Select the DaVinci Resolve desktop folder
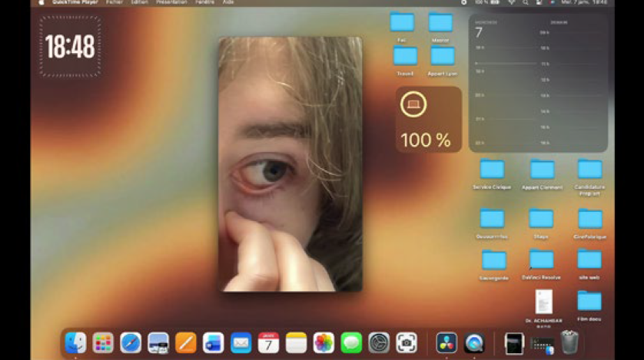Screen dimensions: 644x360 click(x=541, y=261)
